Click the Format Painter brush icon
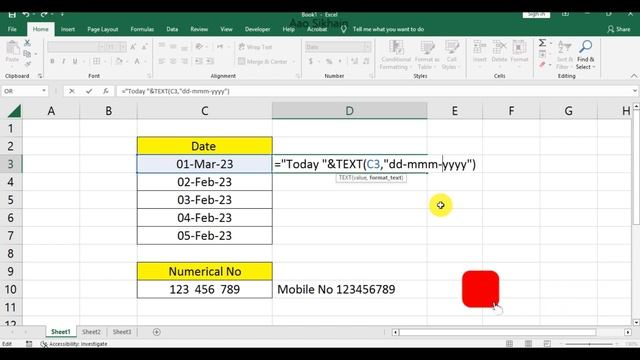640x360 pixels. point(27,64)
